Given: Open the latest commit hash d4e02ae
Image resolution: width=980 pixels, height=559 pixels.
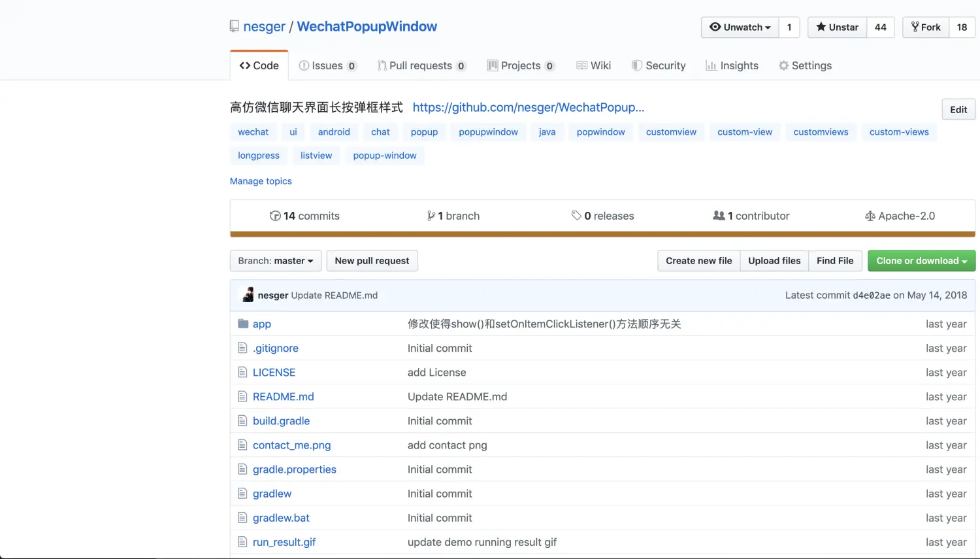Looking at the screenshot, I should point(872,296).
